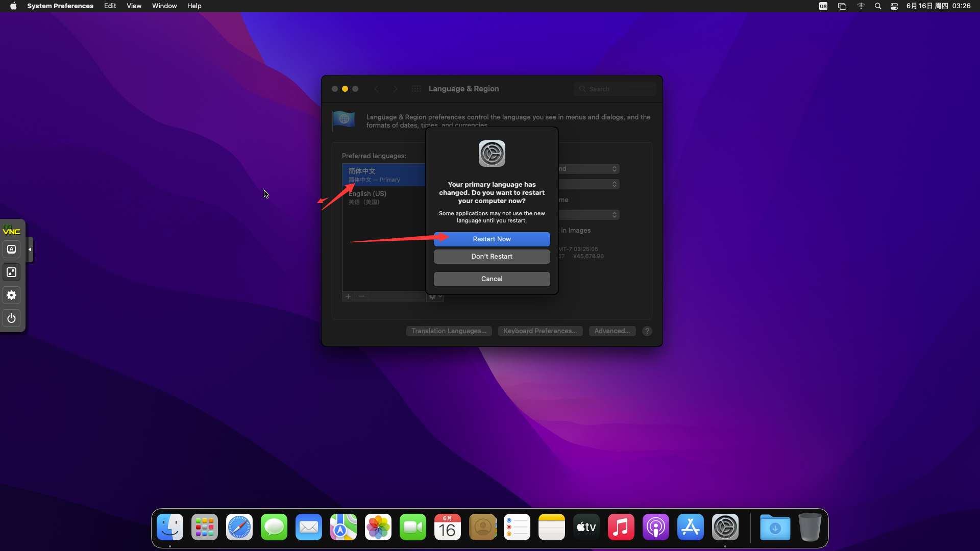
Task: Open Mail from the Dock
Action: click(x=309, y=528)
